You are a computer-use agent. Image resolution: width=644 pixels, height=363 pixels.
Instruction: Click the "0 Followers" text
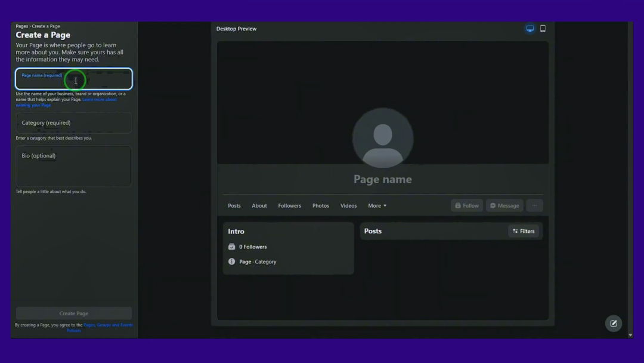253,247
